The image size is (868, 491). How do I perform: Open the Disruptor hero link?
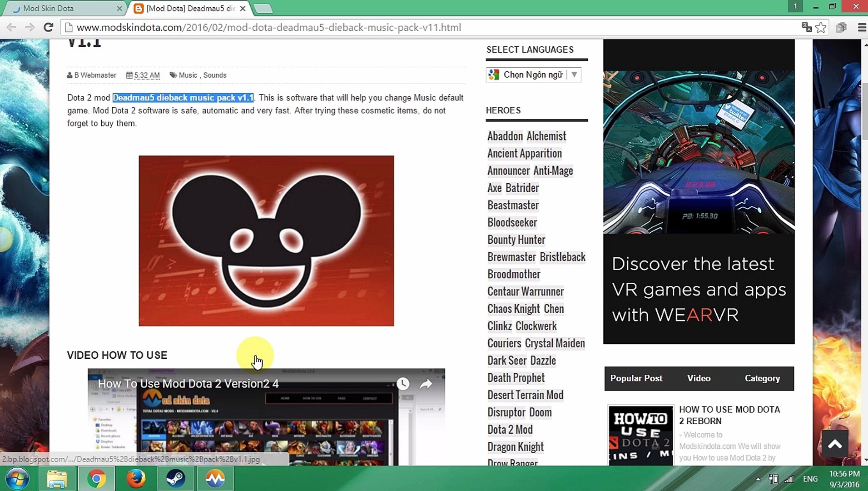point(506,412)
